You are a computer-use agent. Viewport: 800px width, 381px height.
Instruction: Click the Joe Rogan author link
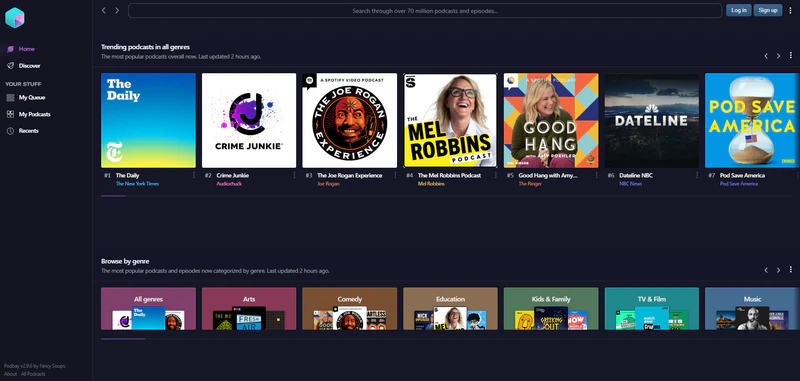pos(328,184)
